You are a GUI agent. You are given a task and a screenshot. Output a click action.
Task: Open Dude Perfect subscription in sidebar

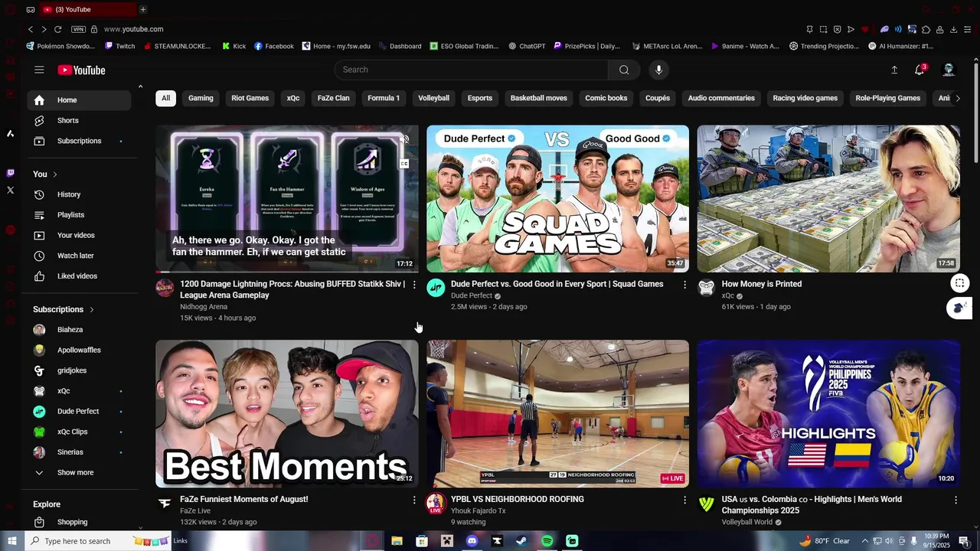(79, 412)
